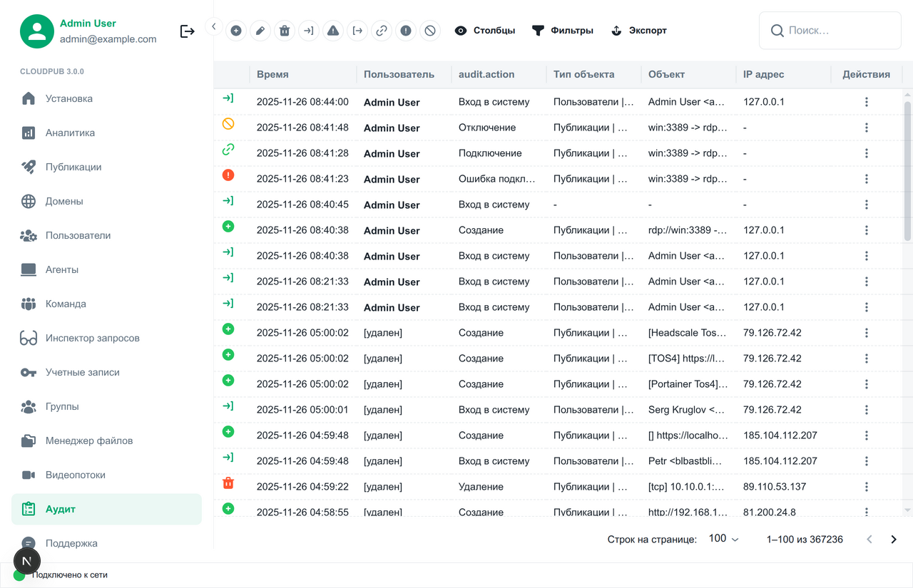Click the edit pencil filter icon
The image size is (913, 588).
pos(260,31)
